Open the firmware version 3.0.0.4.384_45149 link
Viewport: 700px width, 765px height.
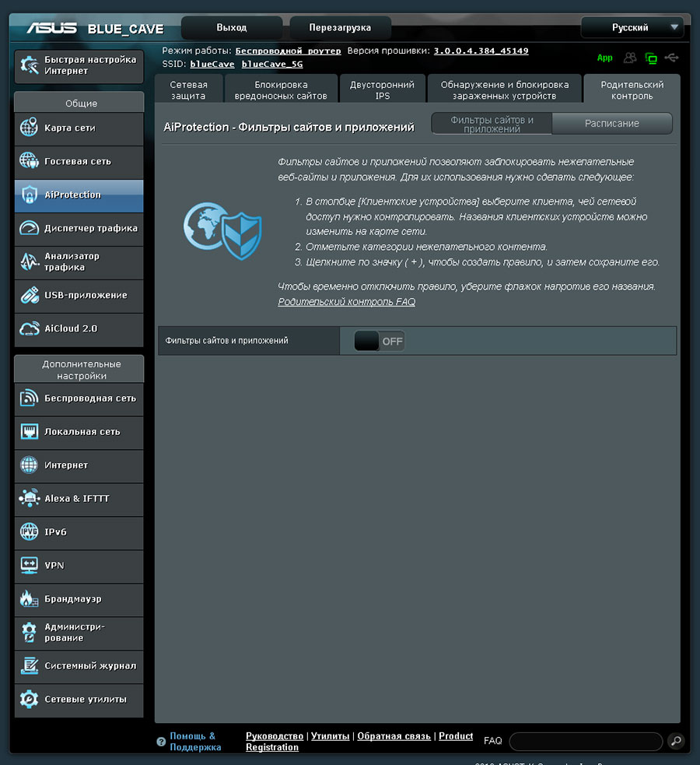point(481,51)
